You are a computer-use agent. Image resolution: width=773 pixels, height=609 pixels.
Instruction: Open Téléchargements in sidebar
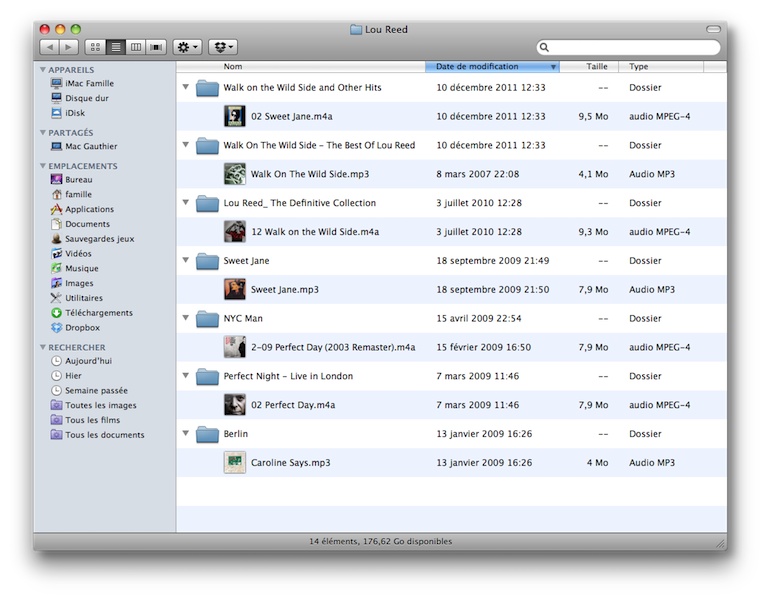(92, 313)
